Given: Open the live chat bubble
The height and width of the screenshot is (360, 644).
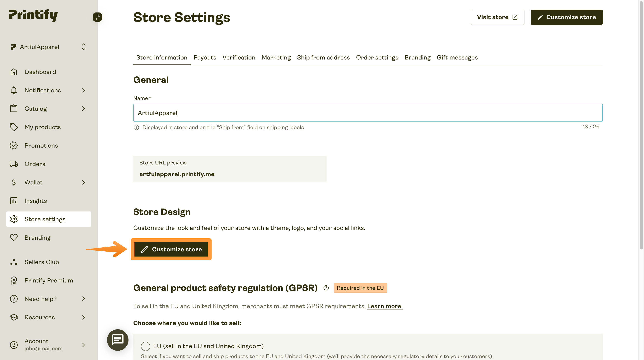Looking at the screenshot, I should (x=118, y=340).
